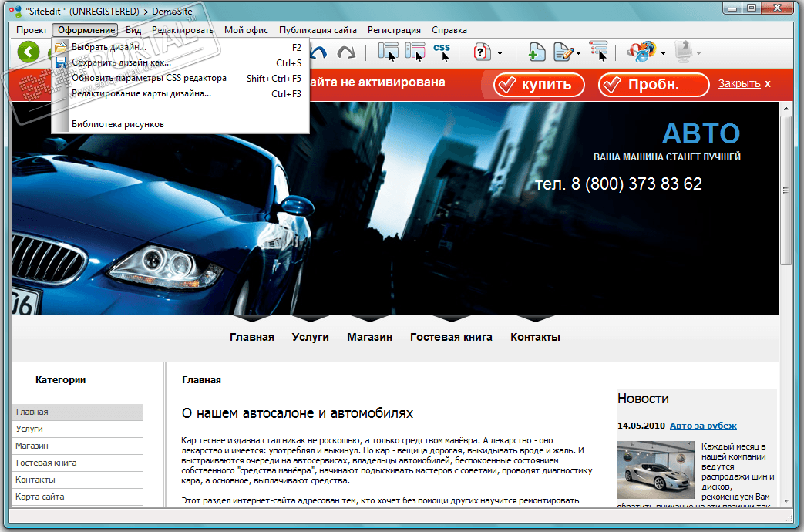Image resolution: width=804 pixels, height=532 pixels.
Task: Click the floppy disk icon for Сохранить дизайн
Action: click(x=61, y=62)
